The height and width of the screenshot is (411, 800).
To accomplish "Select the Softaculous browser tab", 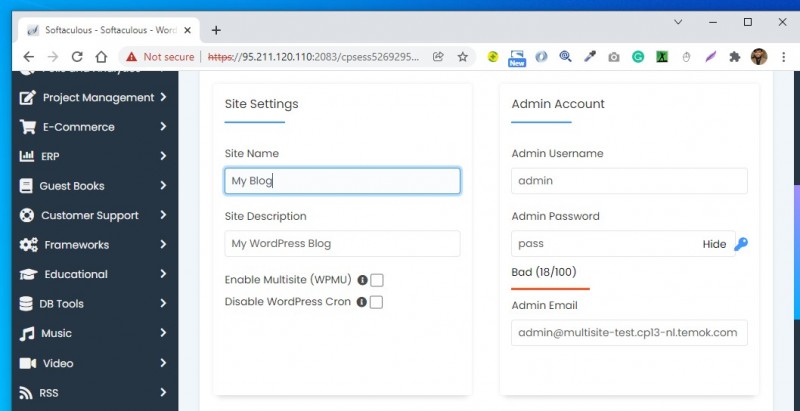I will pyautogui.click(x=100, y=30).
